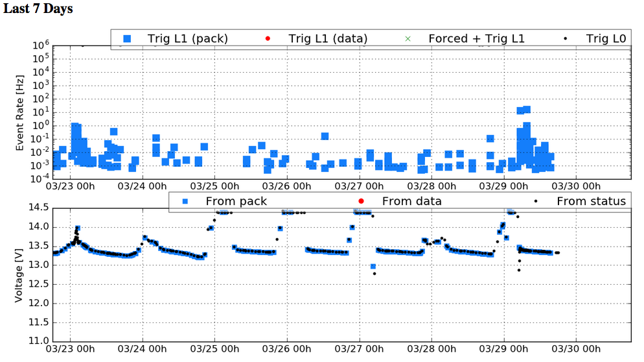Click the 10^-1 tick on the event rate axis

[x=40, y=139]
